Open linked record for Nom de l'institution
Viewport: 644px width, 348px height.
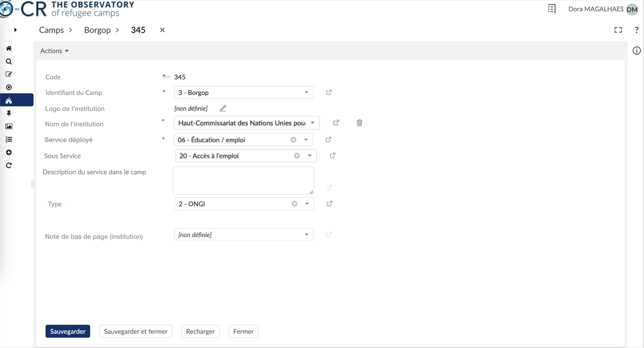(336, 122)
